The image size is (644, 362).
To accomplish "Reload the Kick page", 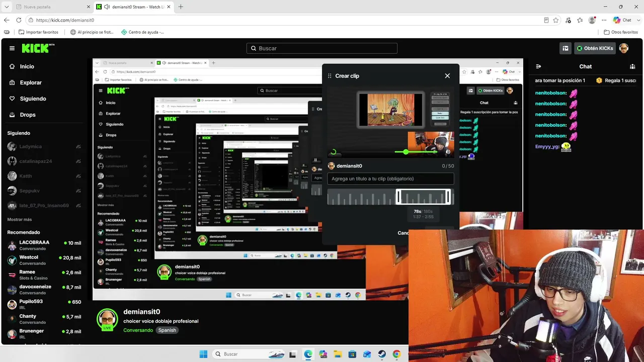I will (x=19, y=20).
